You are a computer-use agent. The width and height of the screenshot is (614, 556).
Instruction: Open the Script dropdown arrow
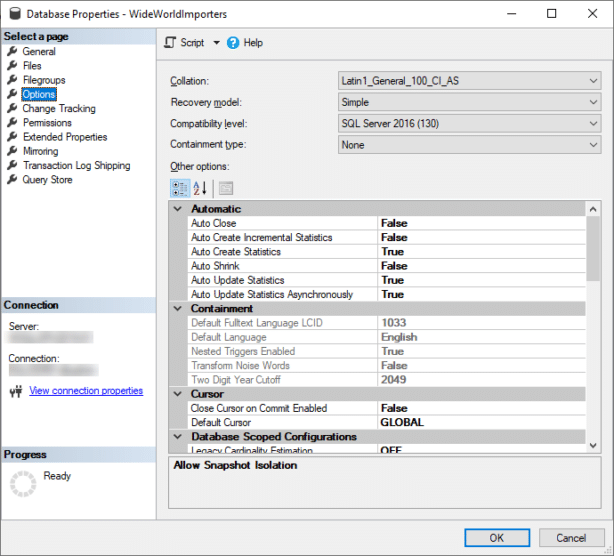click(x=216, y=42)
